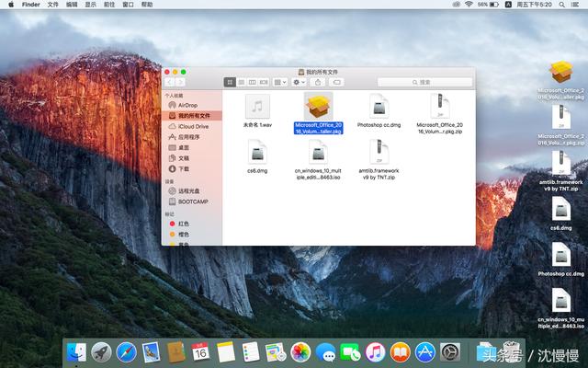Open Mail from the Dock

pos(151,352)
